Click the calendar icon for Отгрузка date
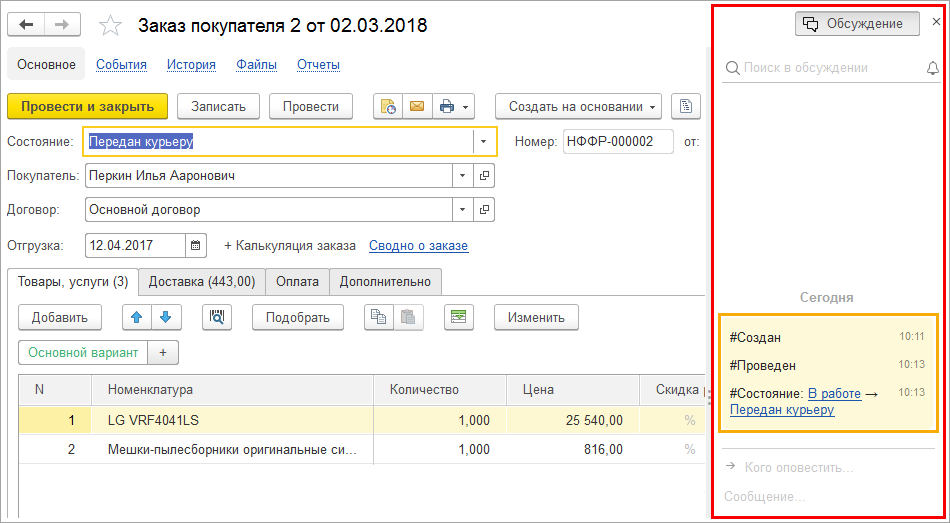Screen dimensions: 950x523 point(197,245)
